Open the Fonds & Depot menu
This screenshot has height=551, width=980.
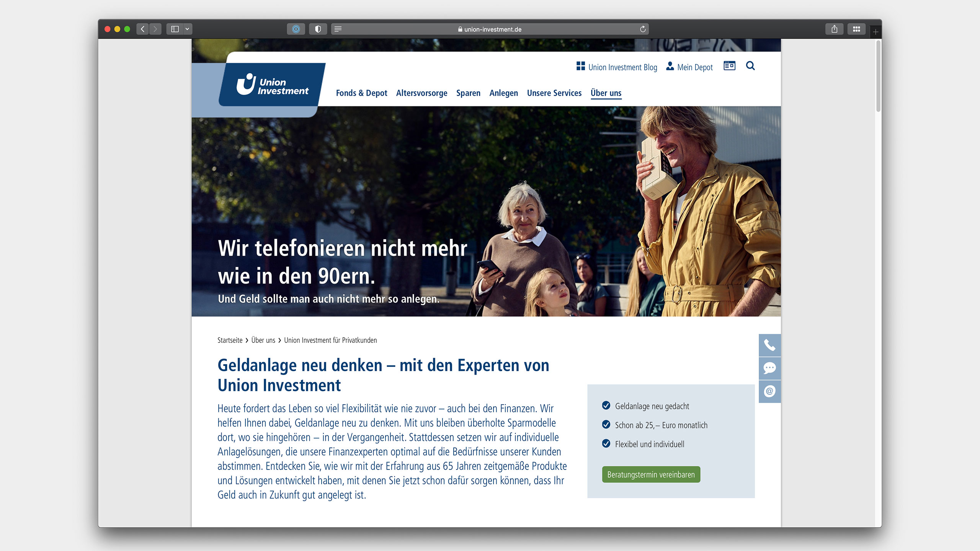(361, 93)
